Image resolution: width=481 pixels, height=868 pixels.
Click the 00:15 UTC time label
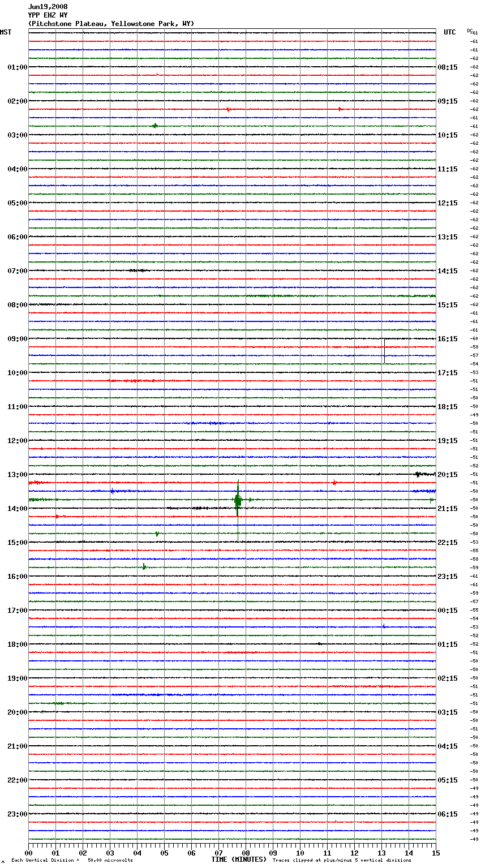pyautogui.click(x=448, y=611)
